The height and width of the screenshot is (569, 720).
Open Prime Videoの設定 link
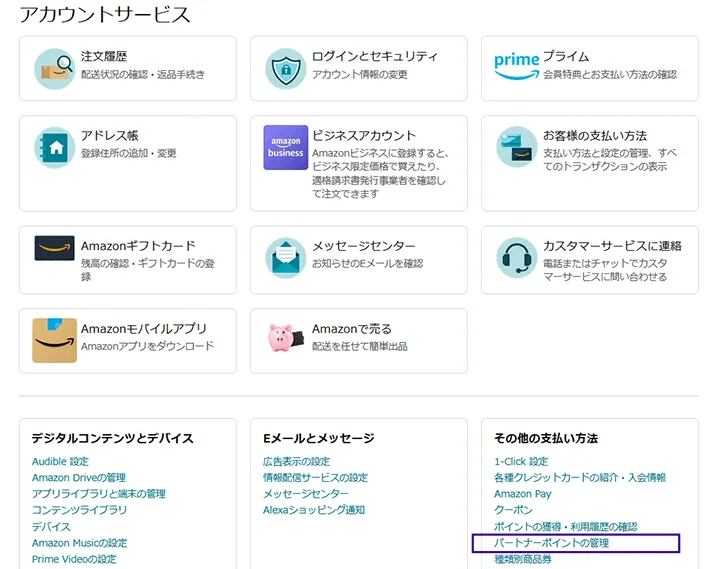coord(74,559)
